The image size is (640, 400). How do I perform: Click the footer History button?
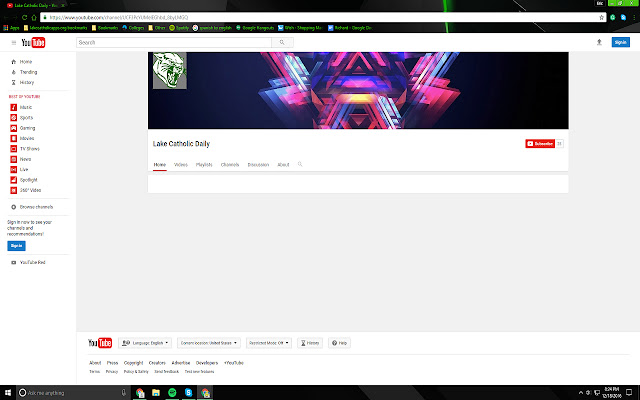(x=310, y=343)
